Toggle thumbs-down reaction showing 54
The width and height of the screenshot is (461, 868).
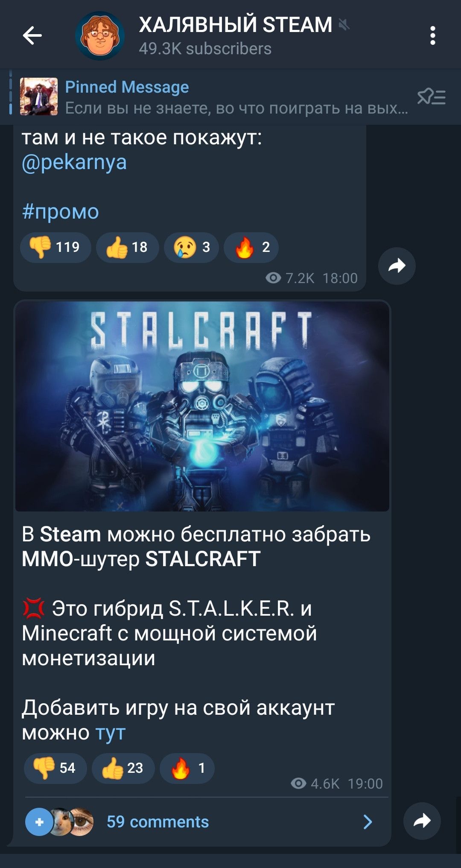[x=55, y=768]
